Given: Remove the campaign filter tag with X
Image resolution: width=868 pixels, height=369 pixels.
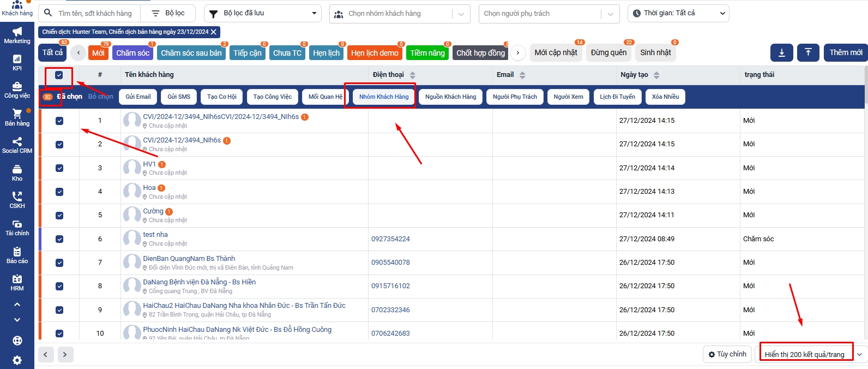Looking at the screenshot, I should (x=214, y=32).
